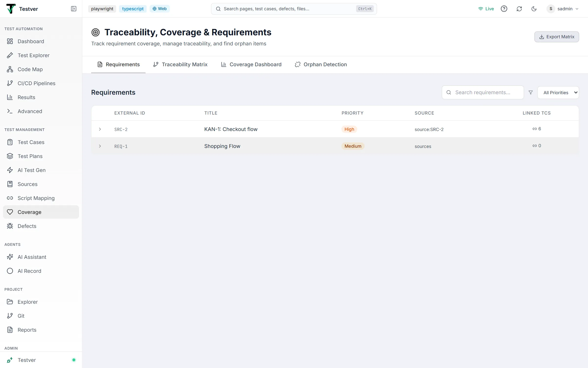Open the Git page
The height and width of the screenshot is (368, 588).
pyautogui.click(x=41, y=316)
